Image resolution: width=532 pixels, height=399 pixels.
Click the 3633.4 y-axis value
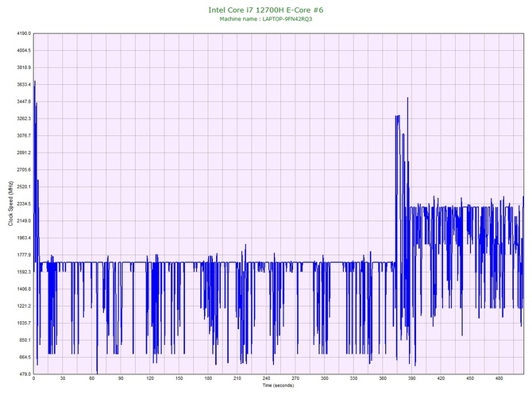click(24, 84)
